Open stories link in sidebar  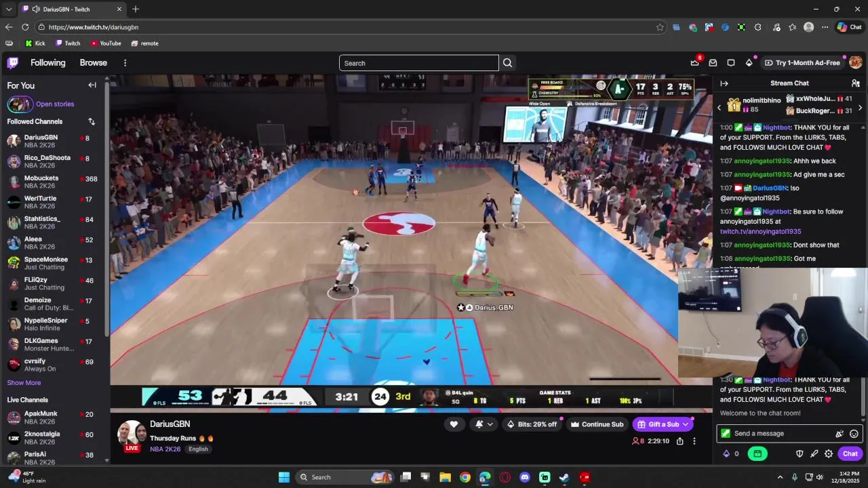click(55, 104)
